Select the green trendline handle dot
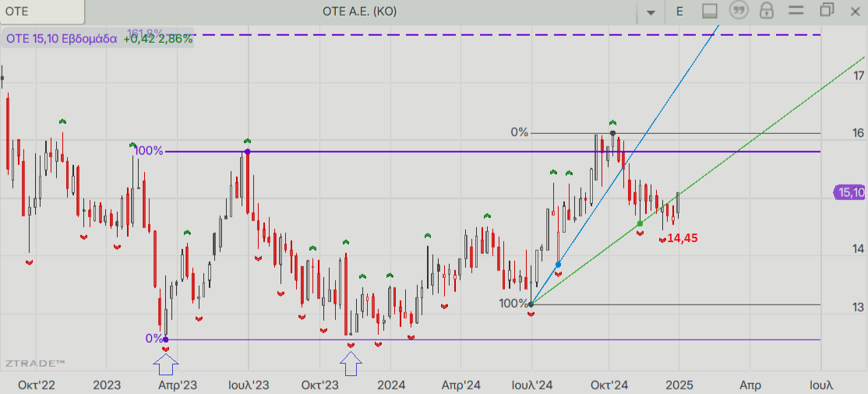Image resolution: width=868 pixels, height=394 pixels. (640, 223)
